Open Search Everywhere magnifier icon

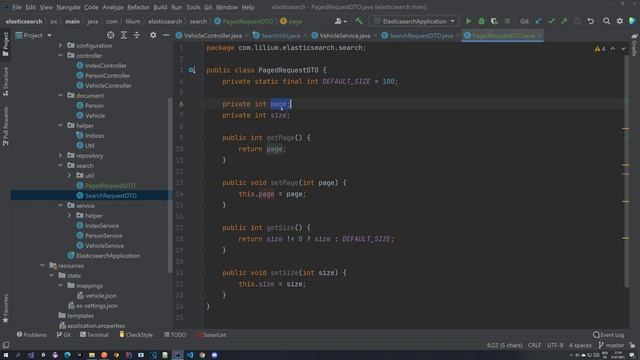point(607,21)
